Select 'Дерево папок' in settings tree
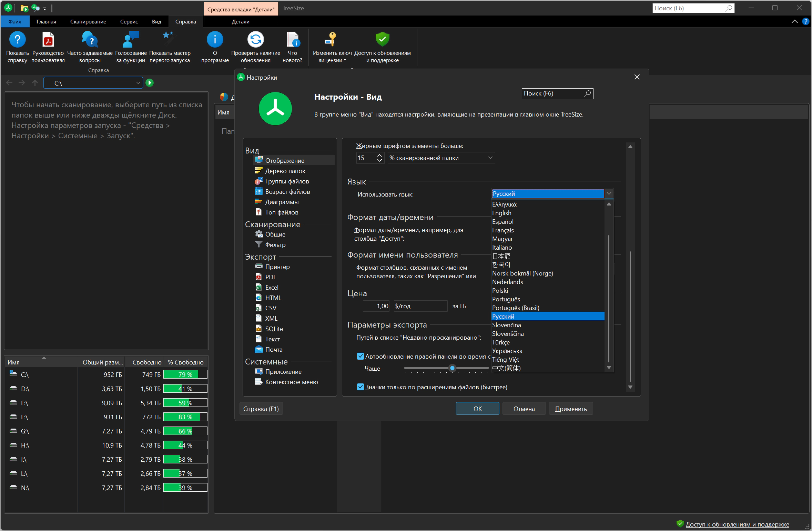 tap(285, 171)
